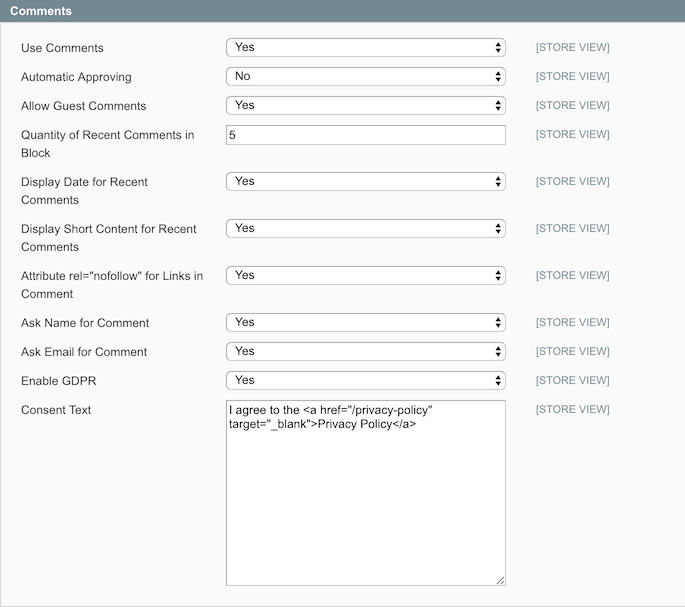
Task: Click inside the Consent Text textarea
Action: tap(365, 500)
